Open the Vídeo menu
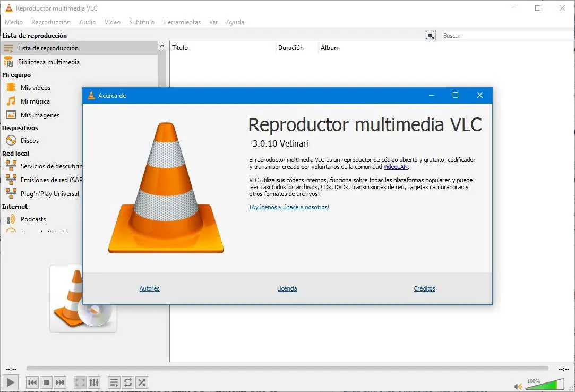 (x=112, y=22)
